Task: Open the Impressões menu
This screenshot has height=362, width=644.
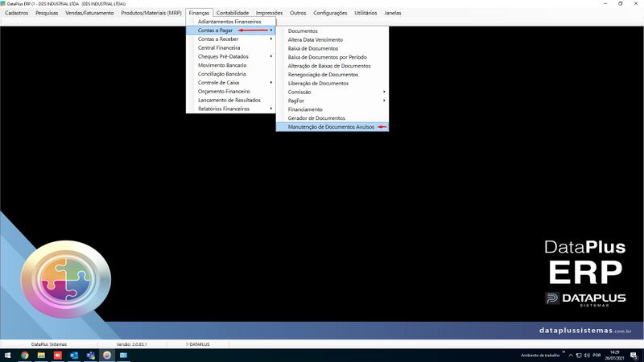Action: pyautogui.click(x=270, y=13)
